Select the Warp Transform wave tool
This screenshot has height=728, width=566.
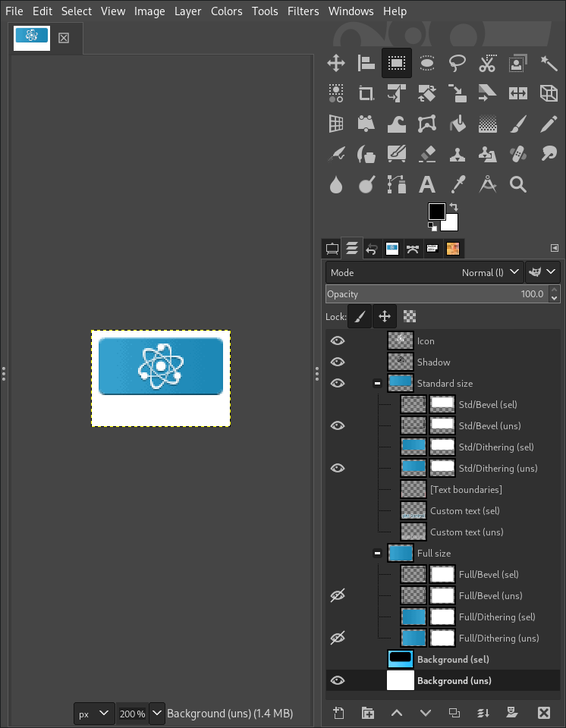pyautogui.click(x=396, y=124)
